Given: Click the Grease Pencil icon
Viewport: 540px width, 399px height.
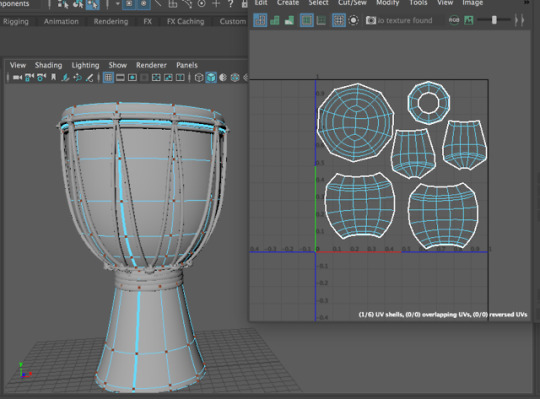Looking at the screenshot, I should [x=90, y=77].
